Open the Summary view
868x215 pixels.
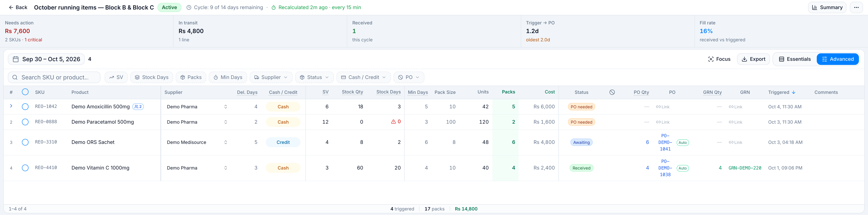point(827,7)
